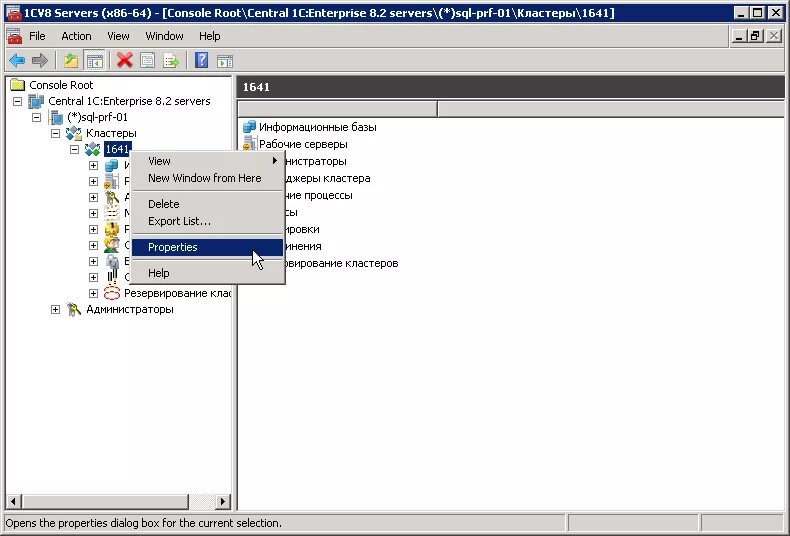The width and height of the screenshot is (790, 536).
Task: Click the application icon in title bar
Action: pos(14,13)
